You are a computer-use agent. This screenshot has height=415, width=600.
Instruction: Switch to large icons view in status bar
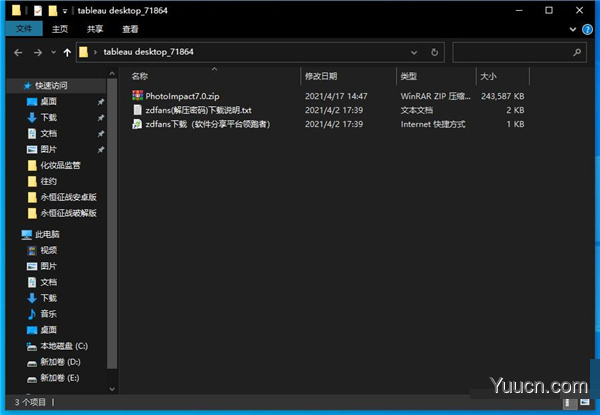coord(584,403)
